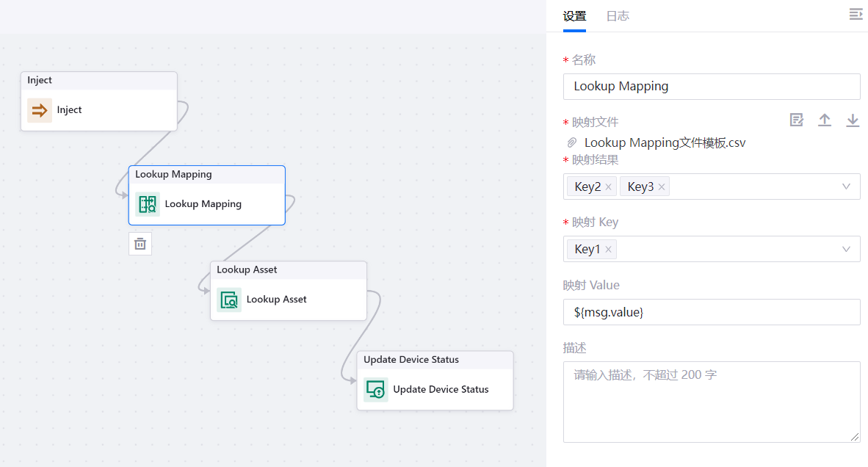868x467 pixels.
Task: Select the Lookup Asset node icon
Action: [x=228, y=300]
